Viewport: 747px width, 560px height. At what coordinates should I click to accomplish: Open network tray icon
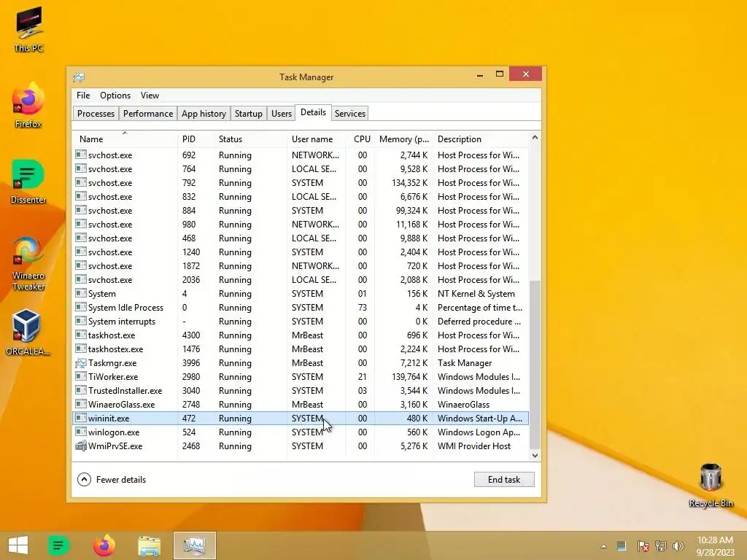[661, 545]
